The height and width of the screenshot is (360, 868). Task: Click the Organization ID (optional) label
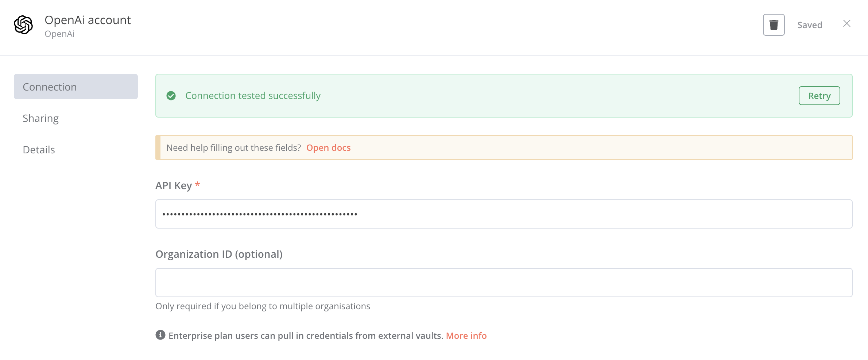click(x=219, y=254)
